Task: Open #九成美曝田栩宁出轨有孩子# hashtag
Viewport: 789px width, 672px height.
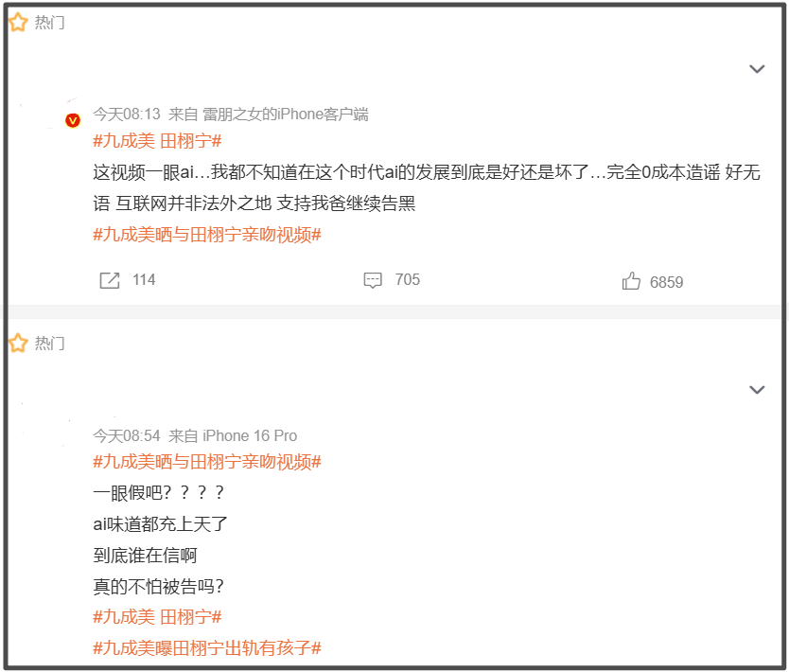Action: click(x=207, y=647)
